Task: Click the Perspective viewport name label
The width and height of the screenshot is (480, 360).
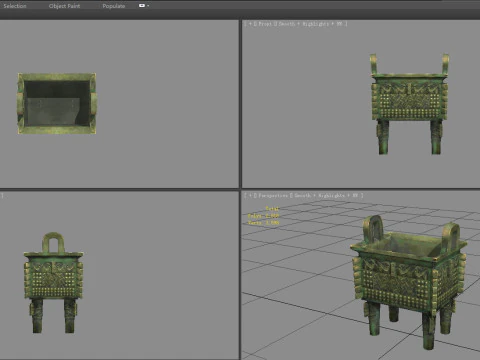Action: coord(273,196)
